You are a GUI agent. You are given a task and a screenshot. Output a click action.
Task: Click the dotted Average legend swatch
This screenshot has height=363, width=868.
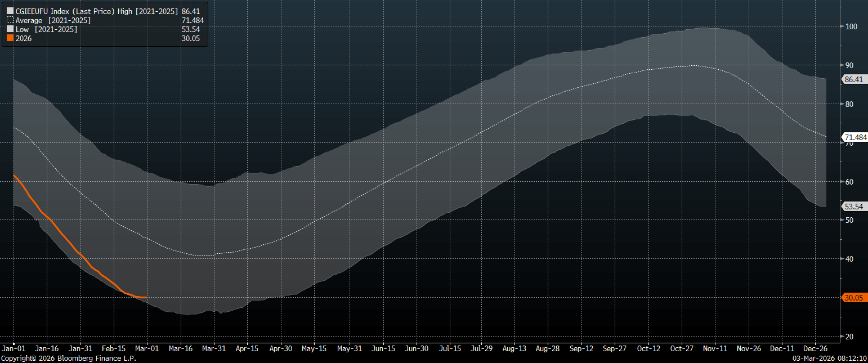tap(10, 20)
